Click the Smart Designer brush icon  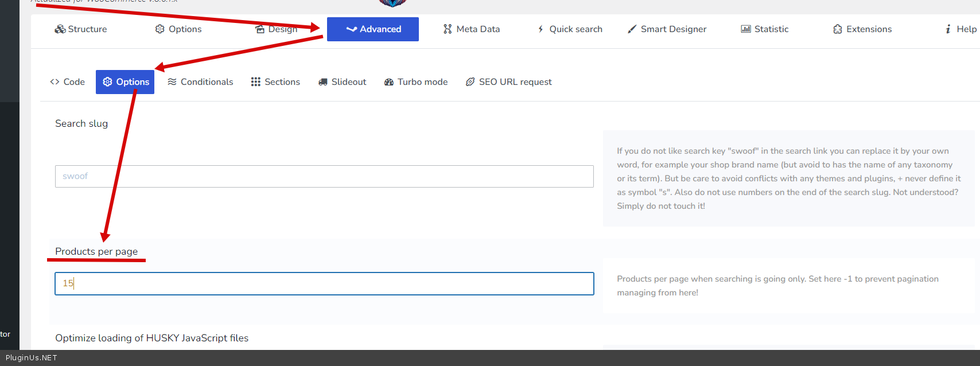632,29
